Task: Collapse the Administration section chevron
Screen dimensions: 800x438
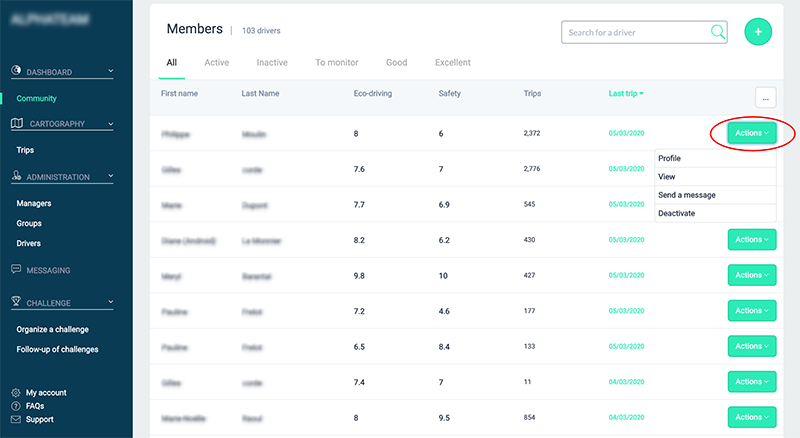Action: [110, 177]
